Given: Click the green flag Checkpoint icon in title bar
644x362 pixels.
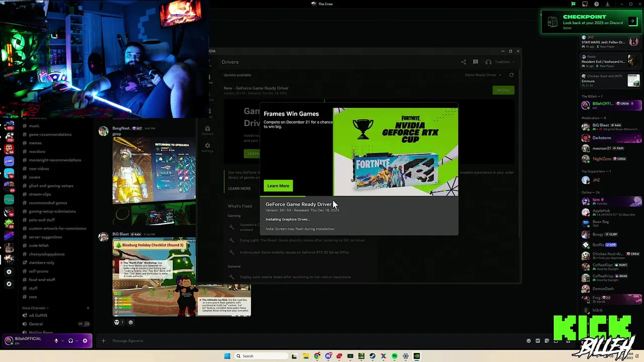Looking at the screenshot, I should pyautogui.click(x=573, y=4).
